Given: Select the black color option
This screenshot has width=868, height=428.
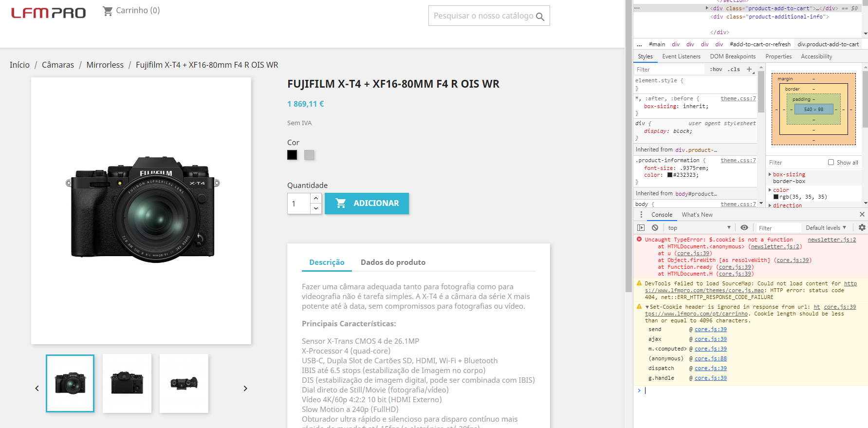Looking at the screenshot, I should [292, 155].
